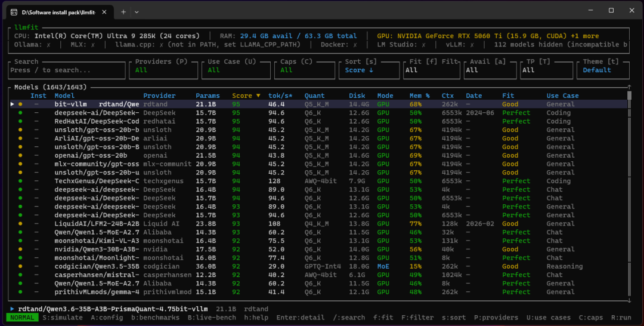Click the R:run shortcut
The image size is (644, 326).
621,318
